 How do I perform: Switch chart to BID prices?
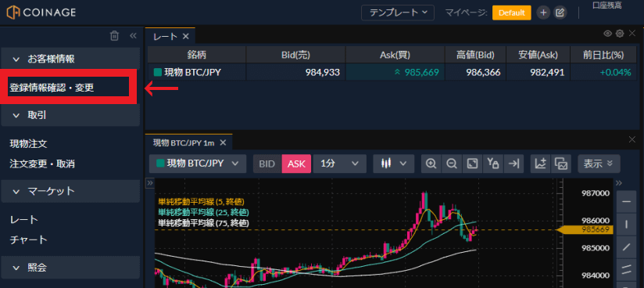tap(267, 164)
